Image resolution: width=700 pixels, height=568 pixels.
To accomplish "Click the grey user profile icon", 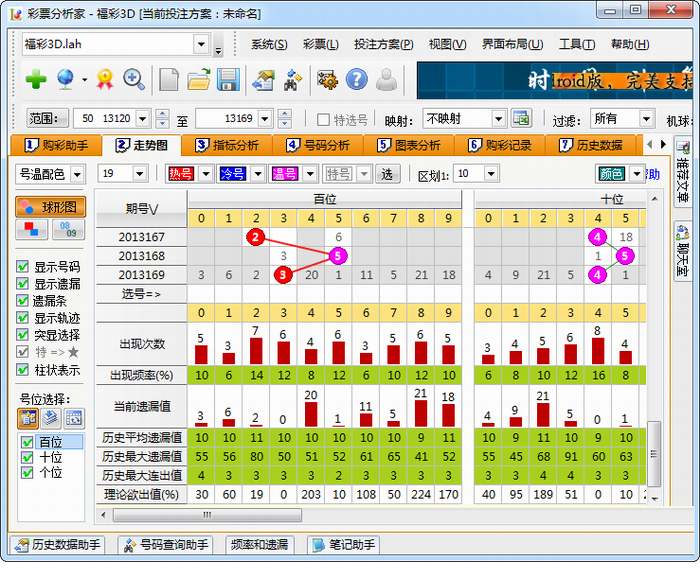I will tap(387, 79).
